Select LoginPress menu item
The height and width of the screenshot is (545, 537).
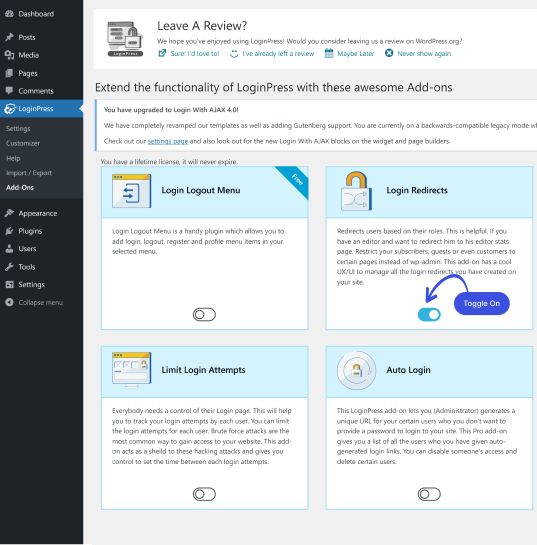pyautogui.click(x=41, y=108)
